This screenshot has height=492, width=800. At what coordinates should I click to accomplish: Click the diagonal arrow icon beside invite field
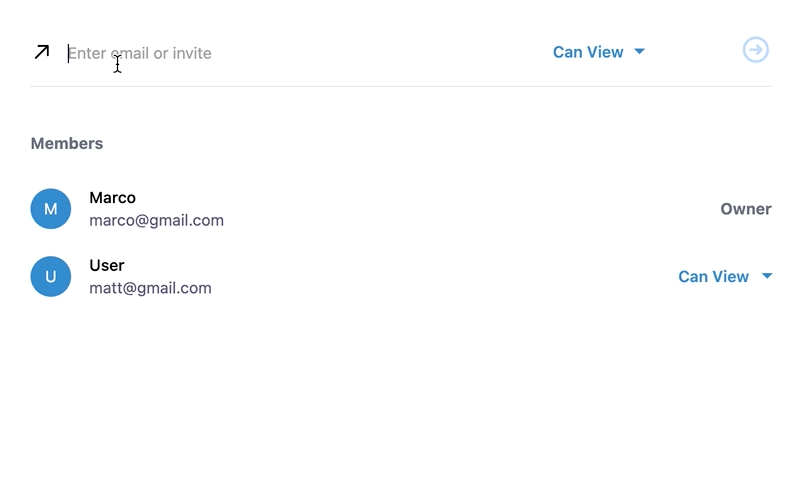click(x=42, y=52)
